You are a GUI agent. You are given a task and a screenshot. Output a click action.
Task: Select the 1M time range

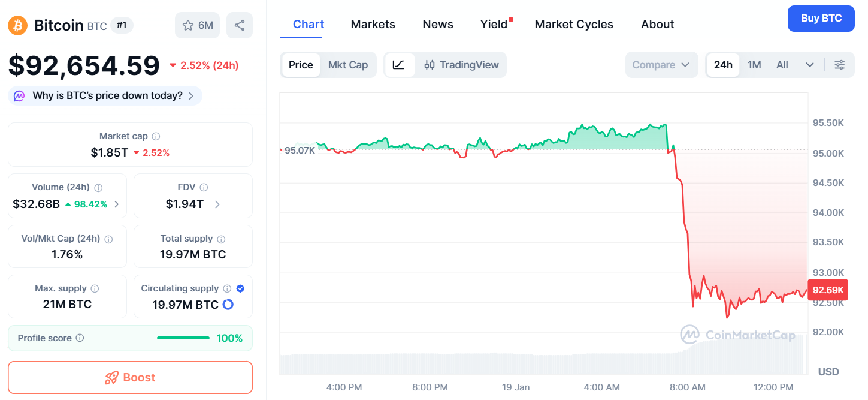[754, 65]
